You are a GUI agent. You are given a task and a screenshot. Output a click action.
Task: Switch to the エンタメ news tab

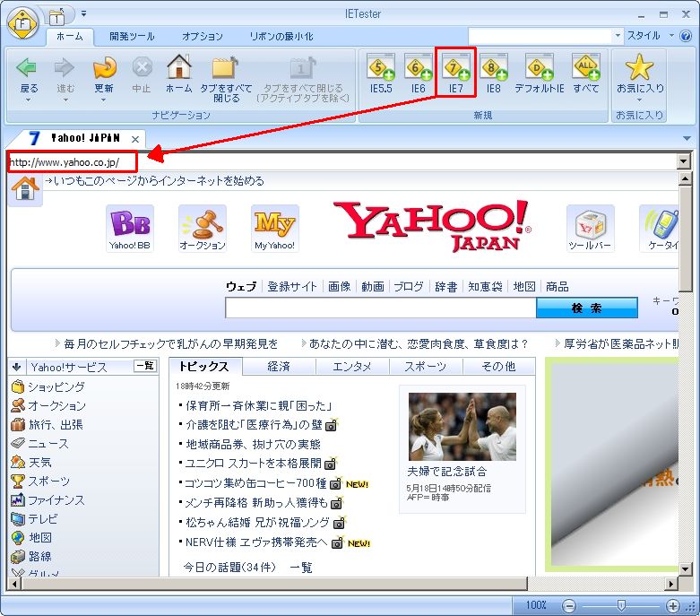352,367
